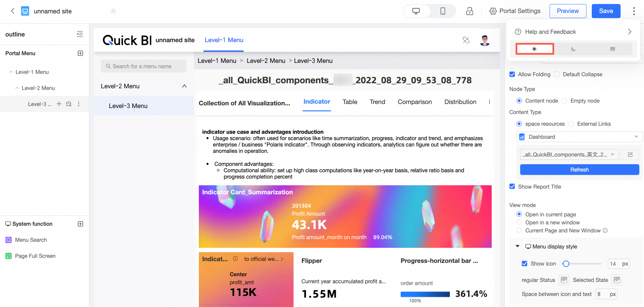The image size is (644, 307).
Task: Open the more options kebab menu
Action: tap(634, 11)
